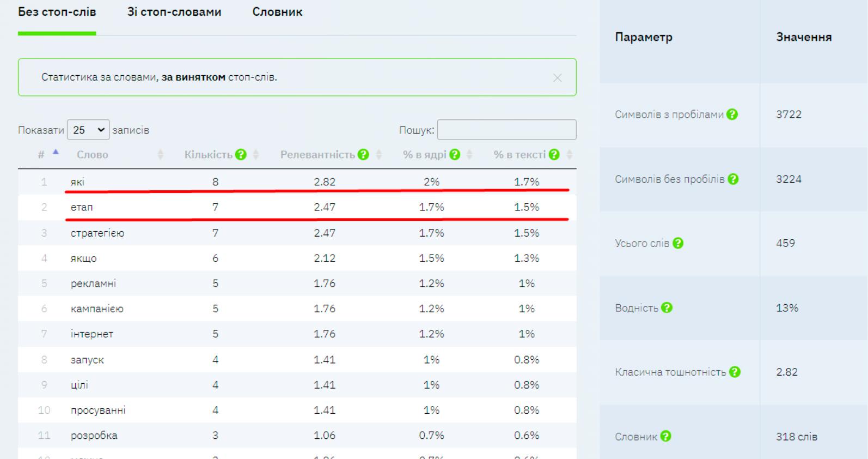Screen dimensions: 868x459
Task: Click the % в тексті header
Action: [519, 155]
